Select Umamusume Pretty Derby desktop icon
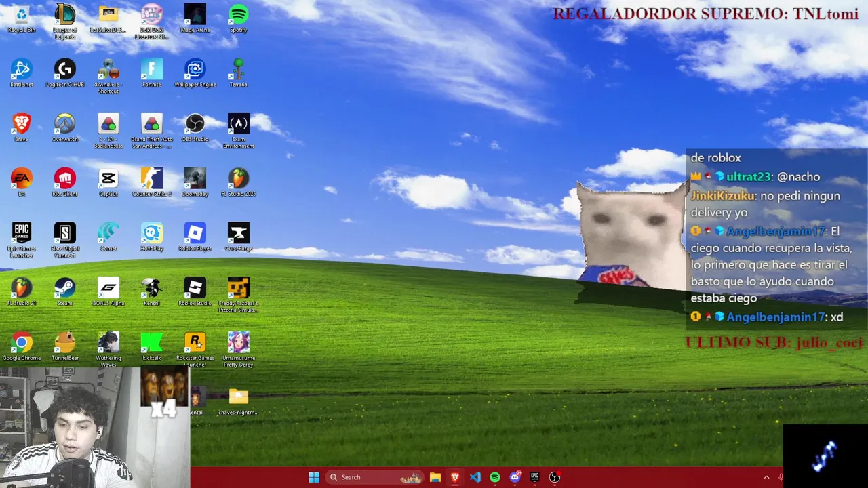Screen dimensions: 868x488 [x=239, y=350]
